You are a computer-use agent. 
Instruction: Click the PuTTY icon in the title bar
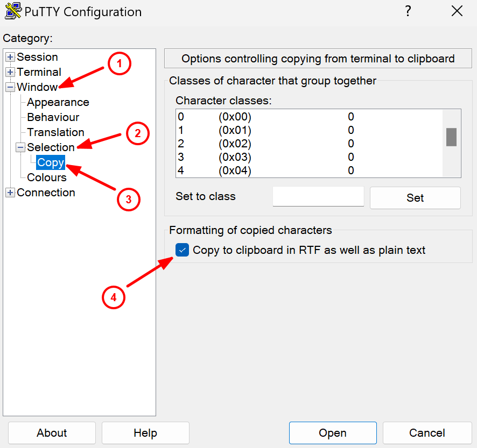(x=12, y=11)
